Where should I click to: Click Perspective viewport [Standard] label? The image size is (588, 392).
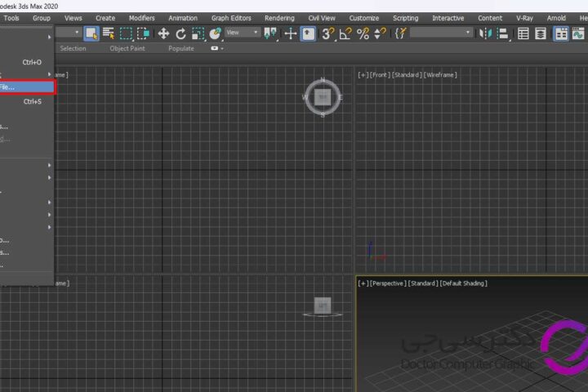[423, 283]
